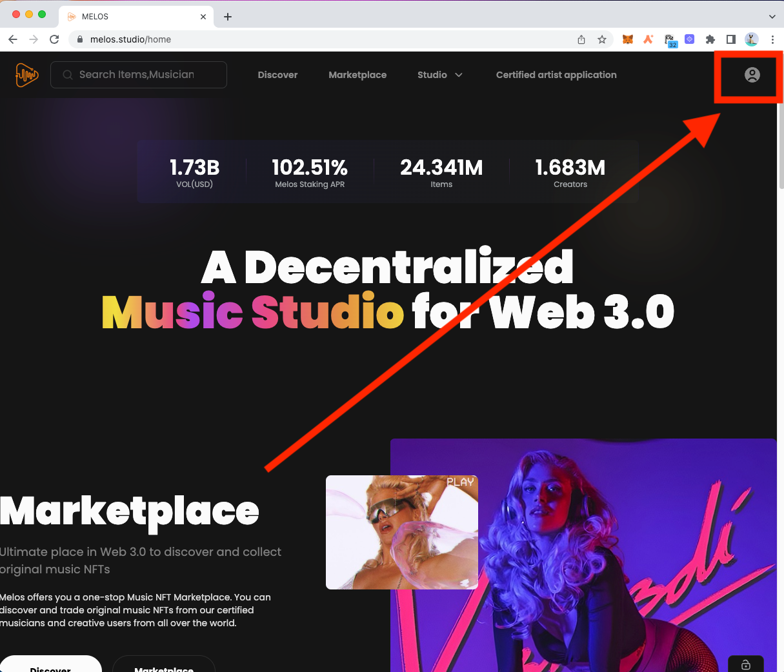Viewport: 784px width, 672px height.
Task: Click the Discover button near Marketplace heading
Action: (50, 666)
